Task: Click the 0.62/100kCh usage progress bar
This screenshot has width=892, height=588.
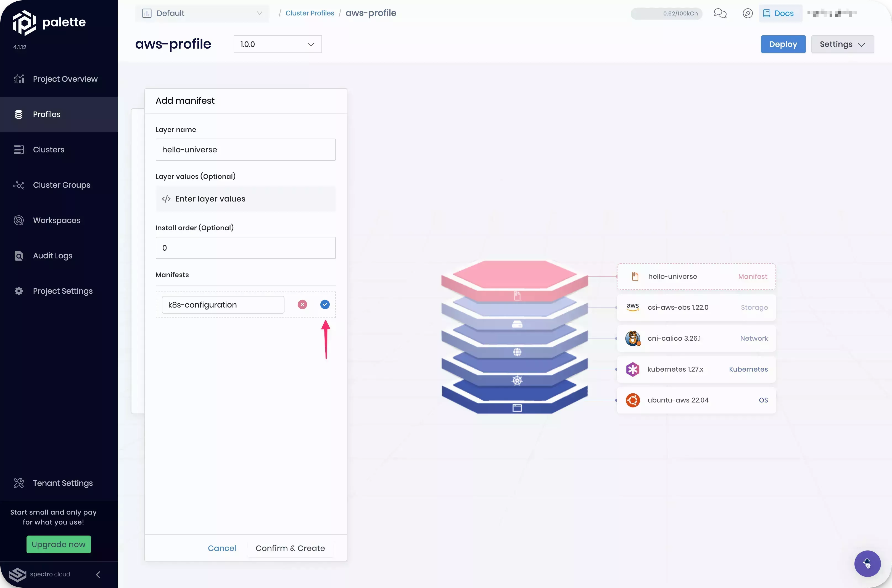Action: click(666, 14)
